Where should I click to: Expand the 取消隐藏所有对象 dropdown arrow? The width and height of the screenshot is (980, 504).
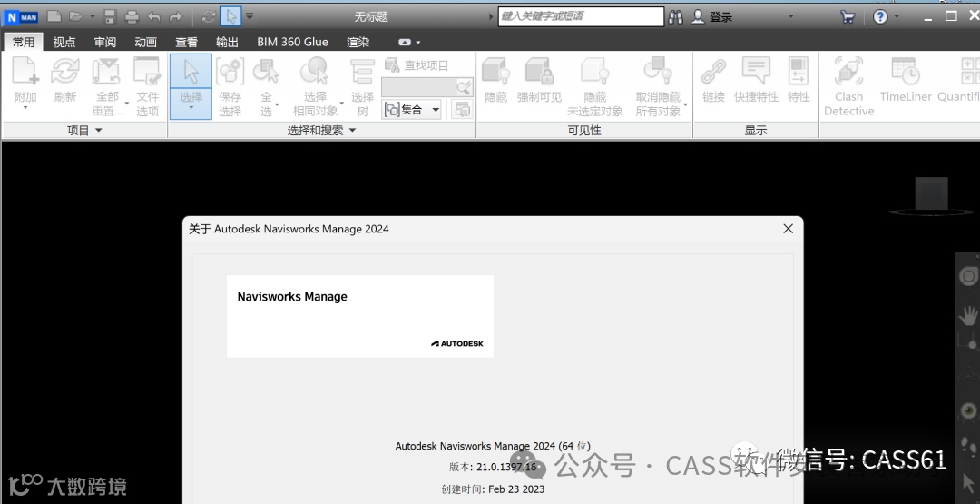click(686, 104)
